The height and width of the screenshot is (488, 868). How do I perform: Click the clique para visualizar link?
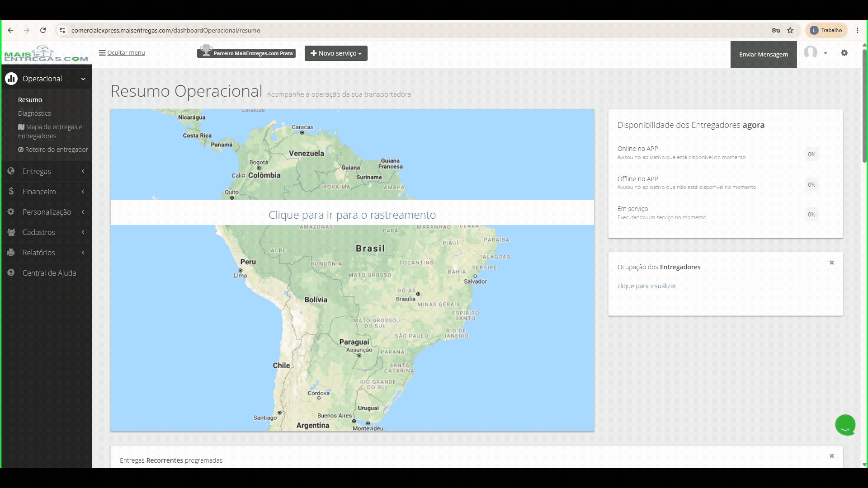647,286
